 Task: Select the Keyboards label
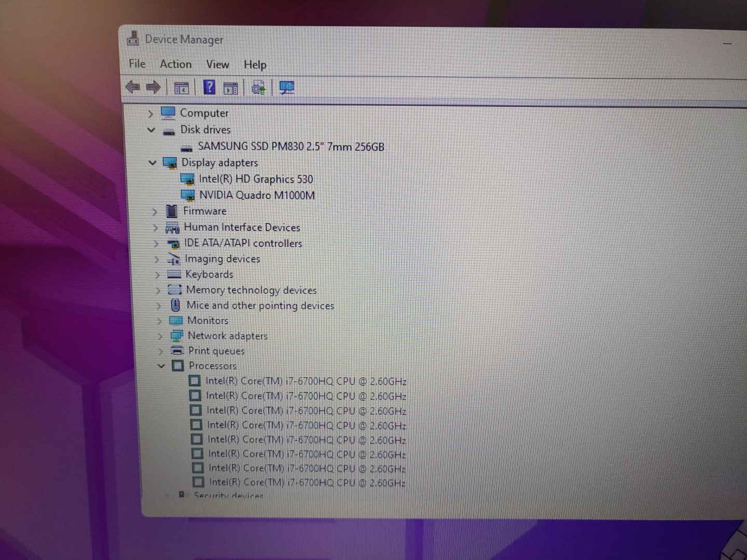click(x=209, y=274)
